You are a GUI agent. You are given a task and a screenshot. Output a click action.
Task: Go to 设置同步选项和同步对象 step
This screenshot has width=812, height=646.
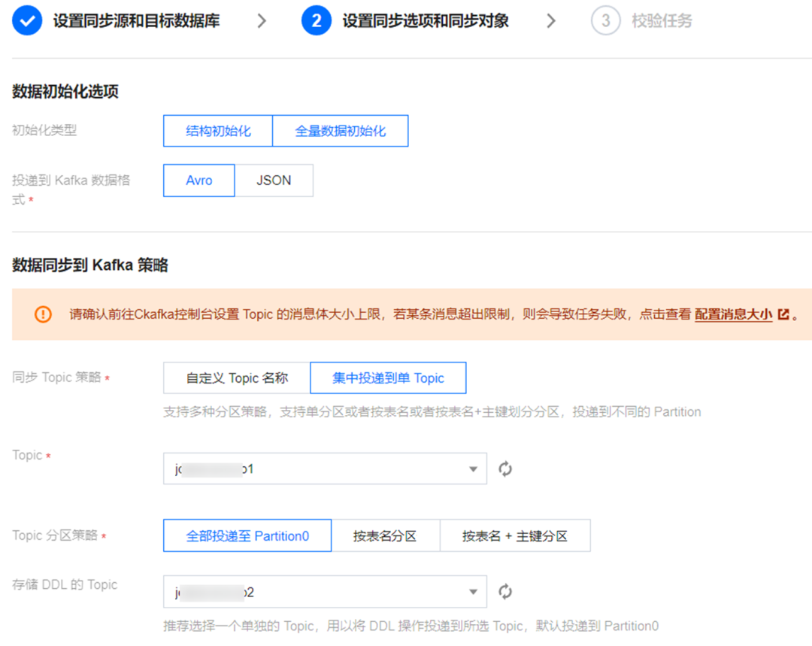[x=425, y=21]
